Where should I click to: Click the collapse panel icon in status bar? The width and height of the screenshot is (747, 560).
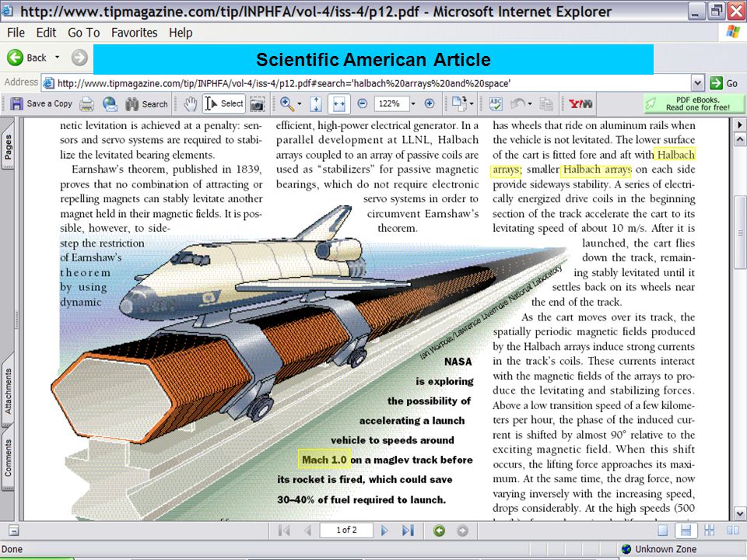click(14, 530)
